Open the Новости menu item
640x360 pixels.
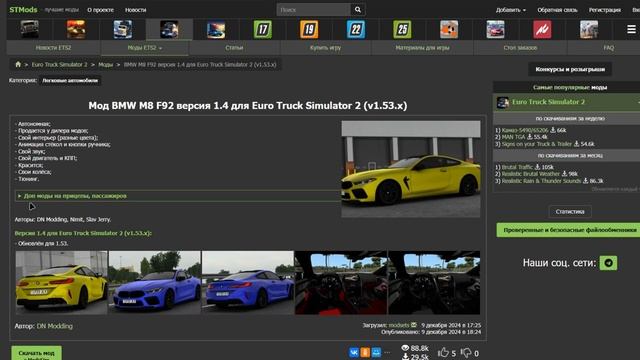[136, 10]
